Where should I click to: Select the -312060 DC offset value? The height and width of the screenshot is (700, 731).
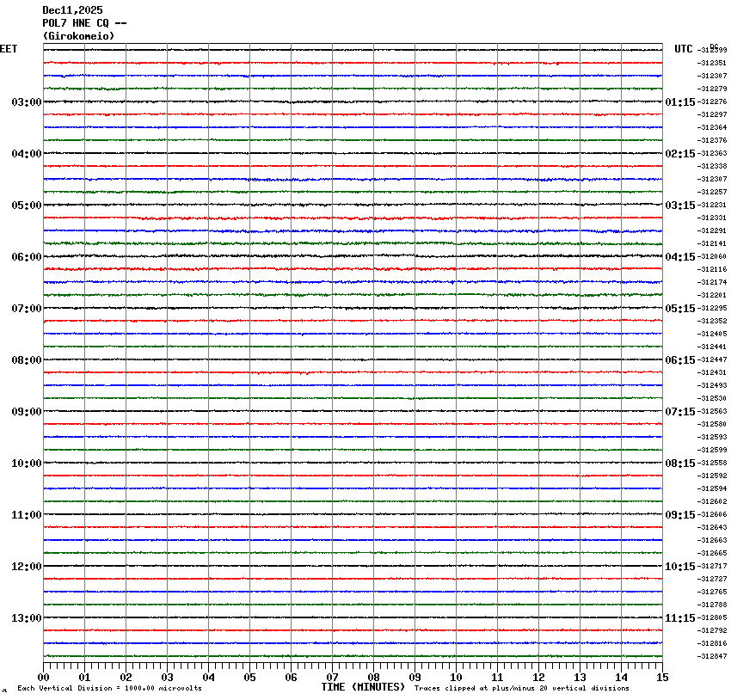click(712, 257)
